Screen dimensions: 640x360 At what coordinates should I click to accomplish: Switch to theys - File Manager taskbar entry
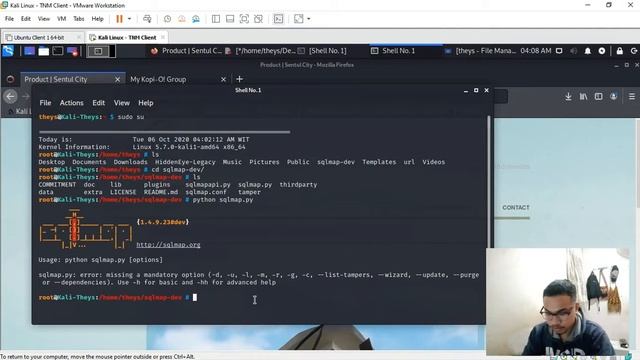(x=480, y=51)
